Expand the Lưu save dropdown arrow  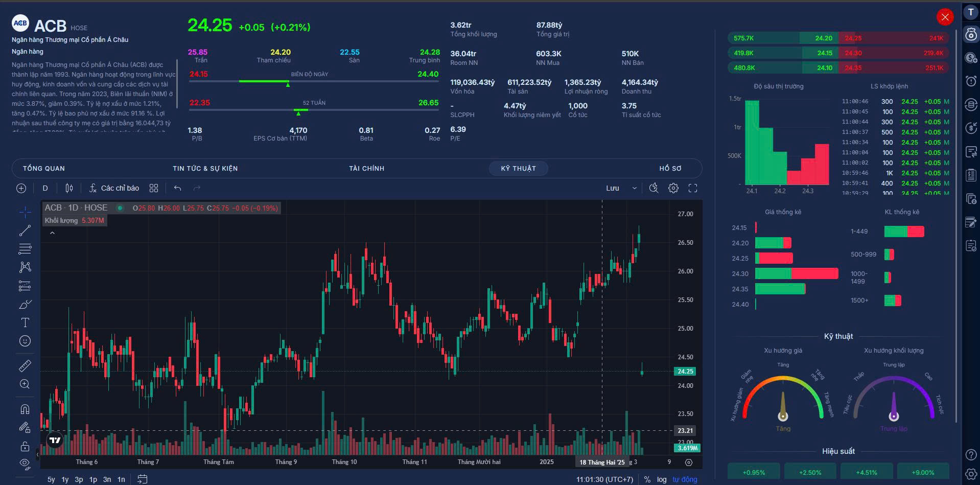click(635, 188)
